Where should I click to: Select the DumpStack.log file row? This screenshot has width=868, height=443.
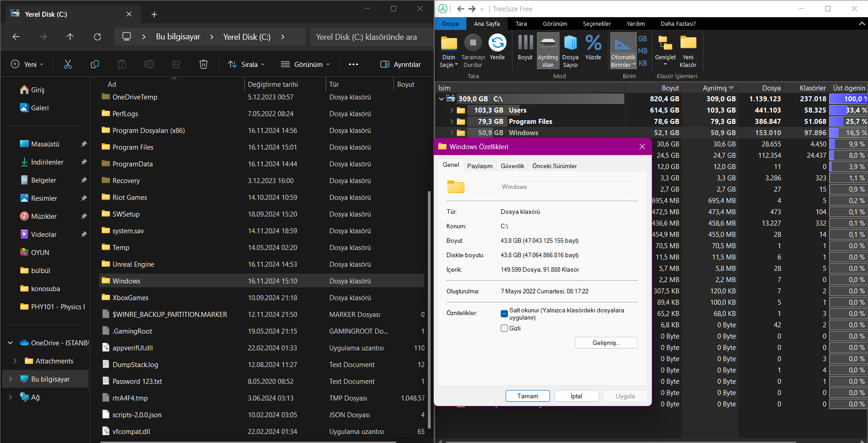click(x=261, y=364)
